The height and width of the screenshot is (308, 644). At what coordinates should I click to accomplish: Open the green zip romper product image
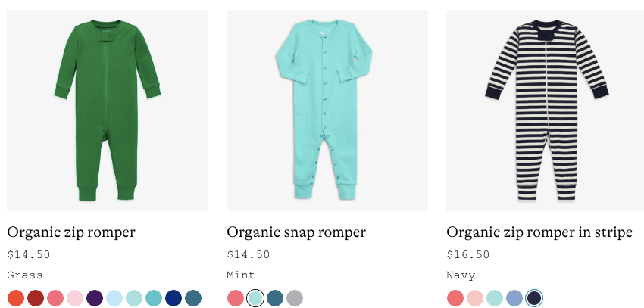tap(107, 110)
